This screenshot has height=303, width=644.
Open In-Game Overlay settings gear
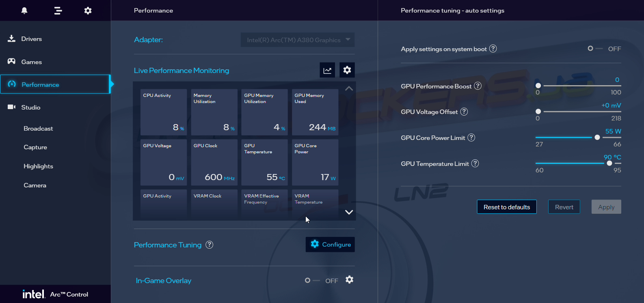coord(350,279)
